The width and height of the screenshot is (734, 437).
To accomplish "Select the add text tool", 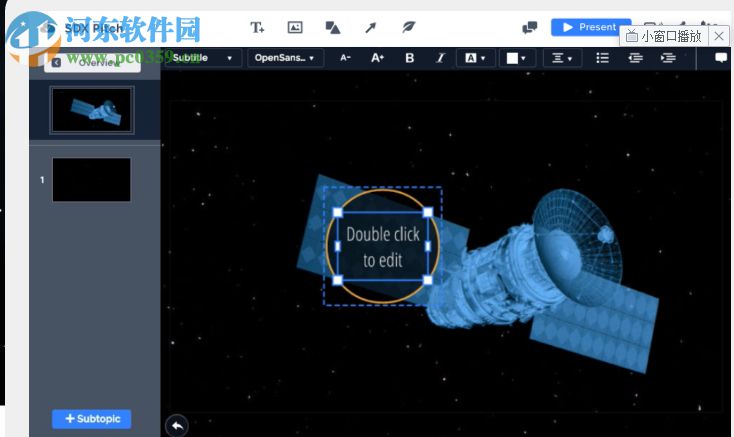I will pyautogui.click(x=257, y=28).
